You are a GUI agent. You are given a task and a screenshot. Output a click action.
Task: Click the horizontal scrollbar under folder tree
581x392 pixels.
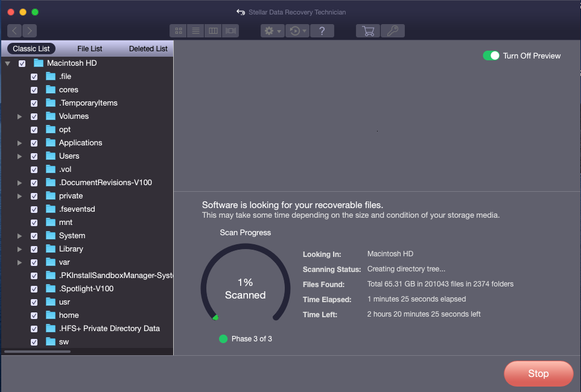[37, 352]
